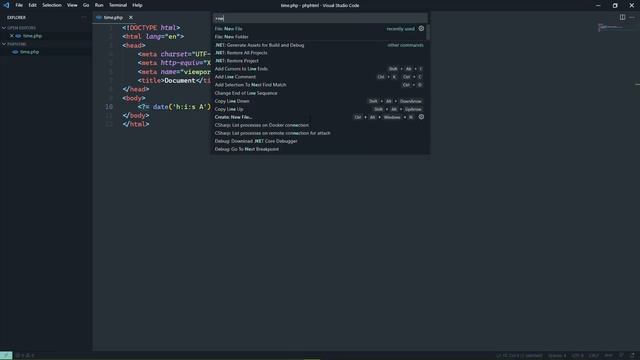Image resolution: width=640 pixels, height=360 pixels.
Task: Open the Selection menu
Action: tap(52, 5)
